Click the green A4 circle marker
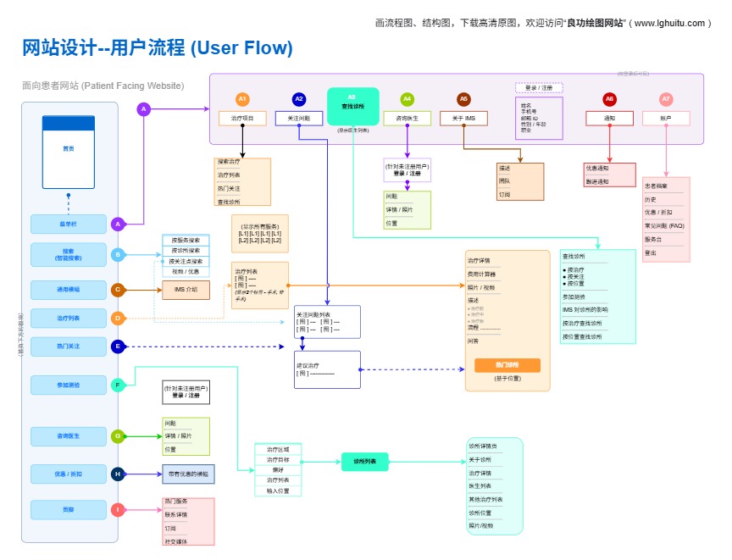 coord(407,99)
